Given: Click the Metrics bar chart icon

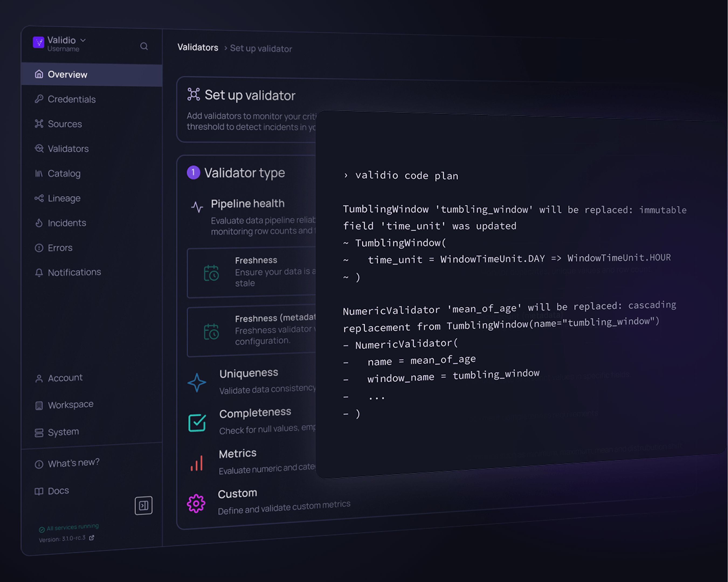Looking at the screenshot, I should pos(197,463).
